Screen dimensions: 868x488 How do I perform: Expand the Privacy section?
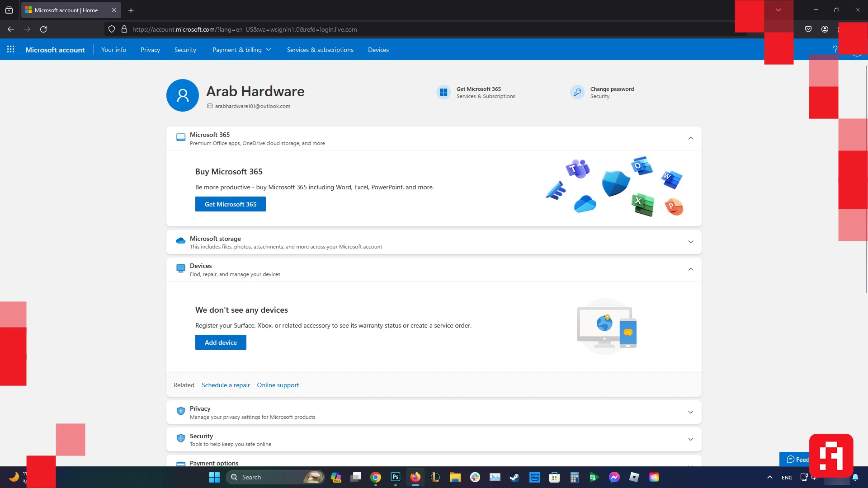(691, 412)
